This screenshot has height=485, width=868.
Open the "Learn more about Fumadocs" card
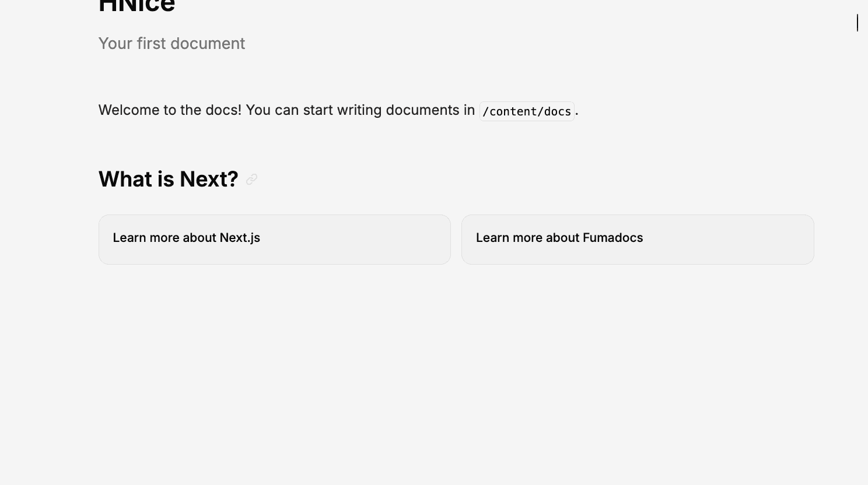coord(637,239)
